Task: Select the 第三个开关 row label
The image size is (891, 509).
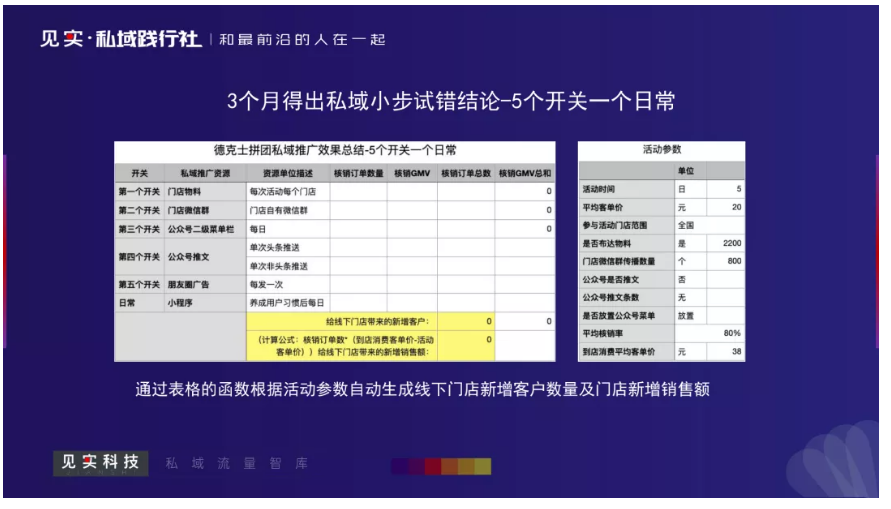Action: (139, 229)
